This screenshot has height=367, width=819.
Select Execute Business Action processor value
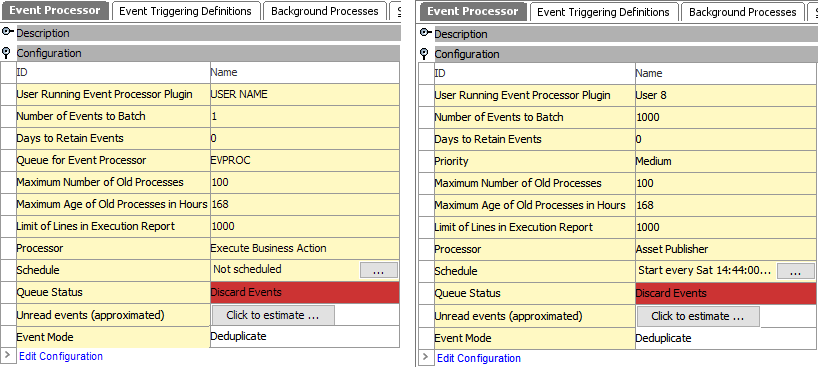pyautogui.click(x=268, y=248)
